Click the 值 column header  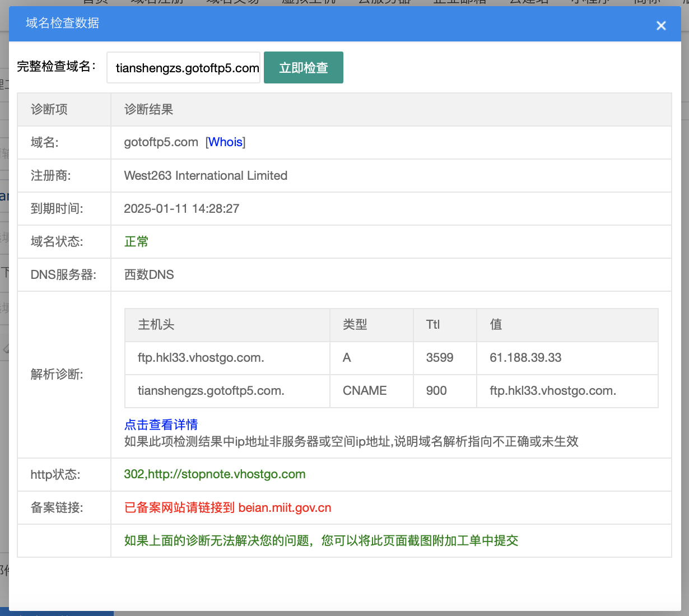click(x=496, y=325)
